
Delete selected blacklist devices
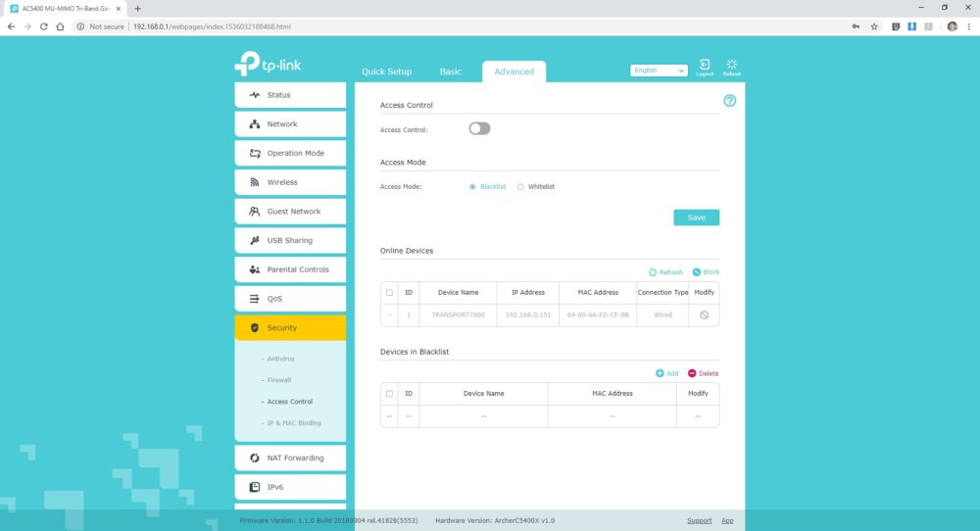pos(703,373)
